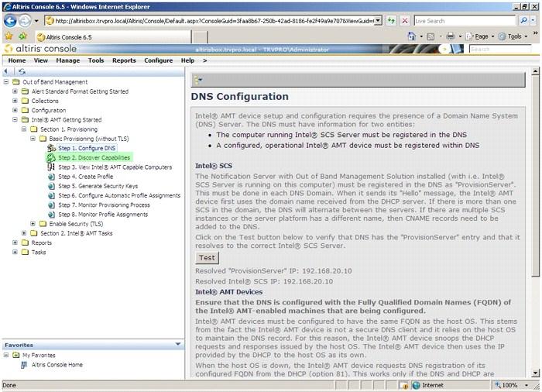Open Step 8. Monitor Profile Assignments
This screenshot has width=542, height=392.
(x=103, y=215)
